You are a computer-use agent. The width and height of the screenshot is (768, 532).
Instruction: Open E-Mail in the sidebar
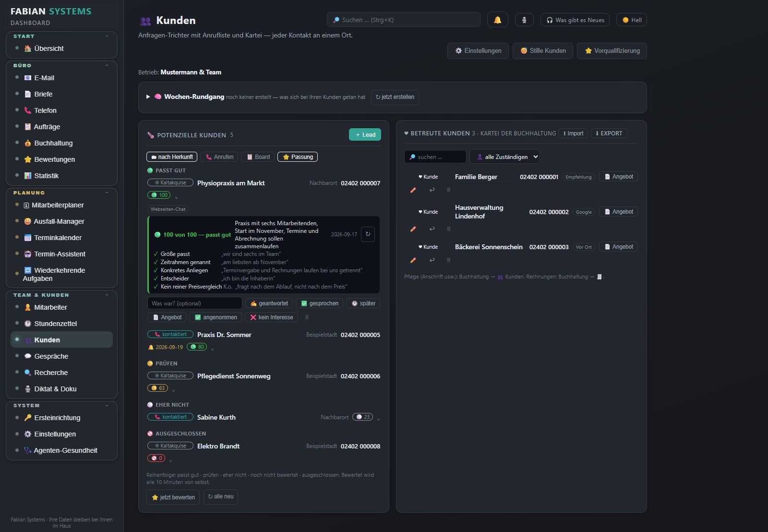[61, 78]
